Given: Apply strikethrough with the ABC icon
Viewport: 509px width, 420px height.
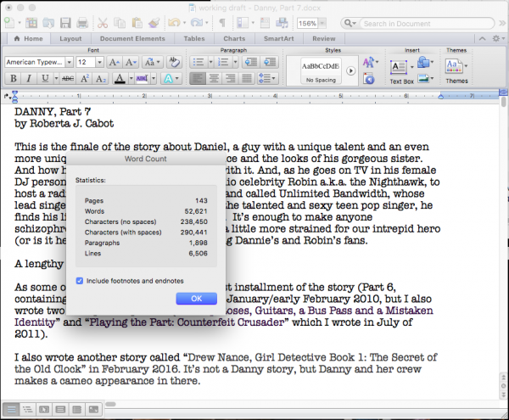Looking at the screenshot, I should click(68, 79).
